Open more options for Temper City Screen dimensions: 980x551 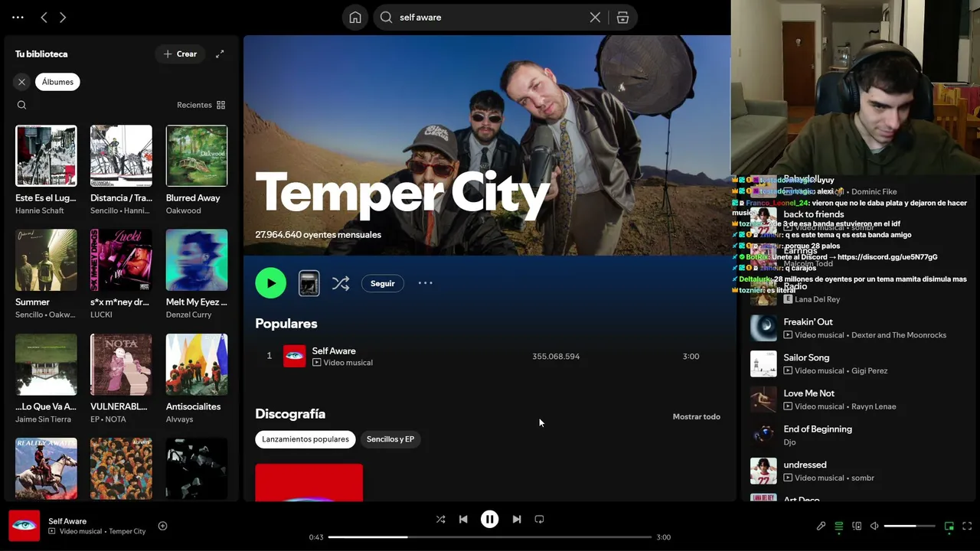(x=426, y=283)
